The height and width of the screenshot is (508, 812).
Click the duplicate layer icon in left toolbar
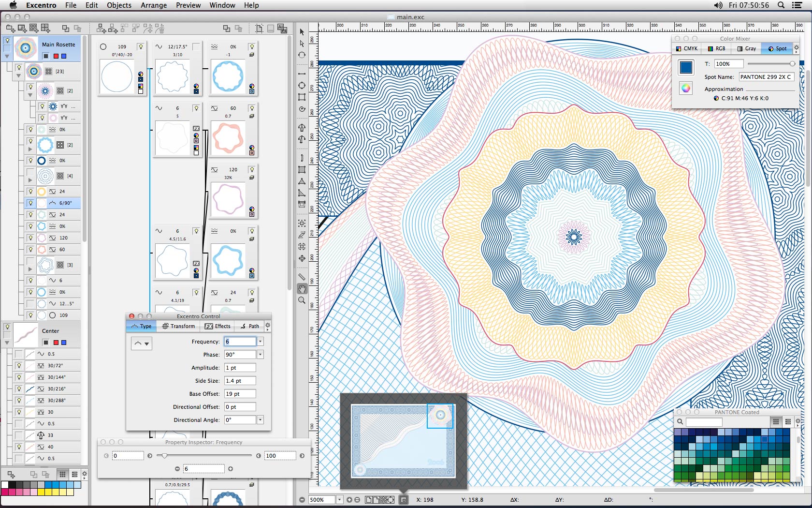pyautogui.click(x=66, y=29)
